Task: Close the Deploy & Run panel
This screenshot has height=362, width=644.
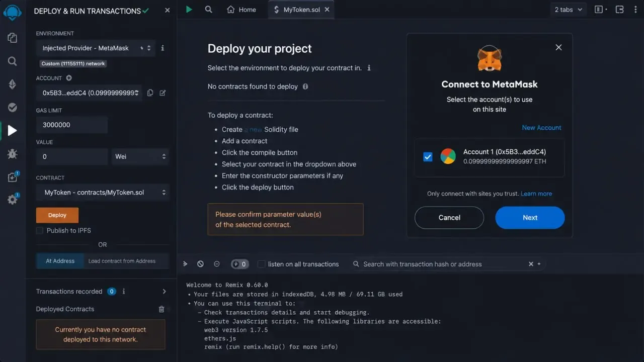Action: click(168, 10)
